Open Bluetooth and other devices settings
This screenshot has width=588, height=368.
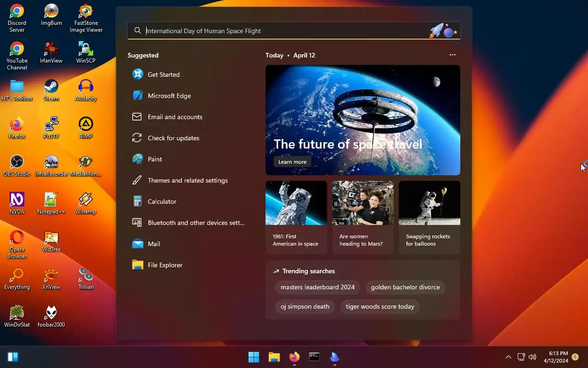[190, 223]
